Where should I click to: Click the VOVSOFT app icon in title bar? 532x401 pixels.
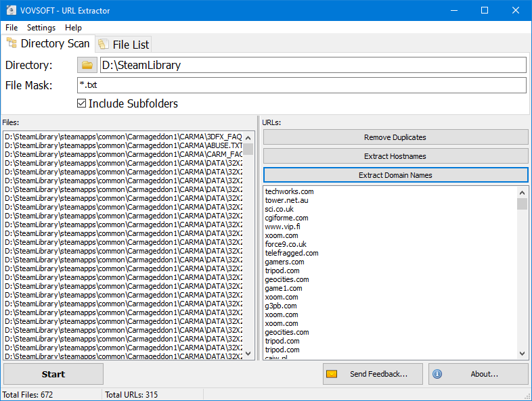click(x=12, y=10)
